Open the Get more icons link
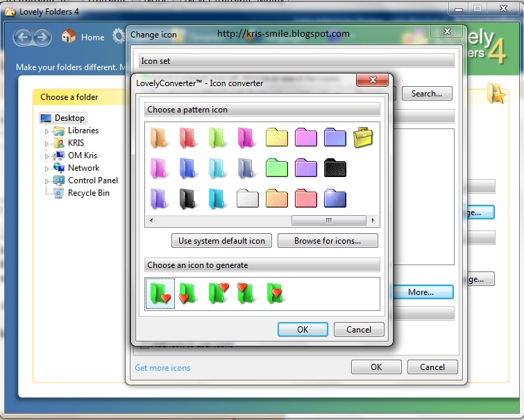This screenshot has height=420, width=524. point(162,368)
